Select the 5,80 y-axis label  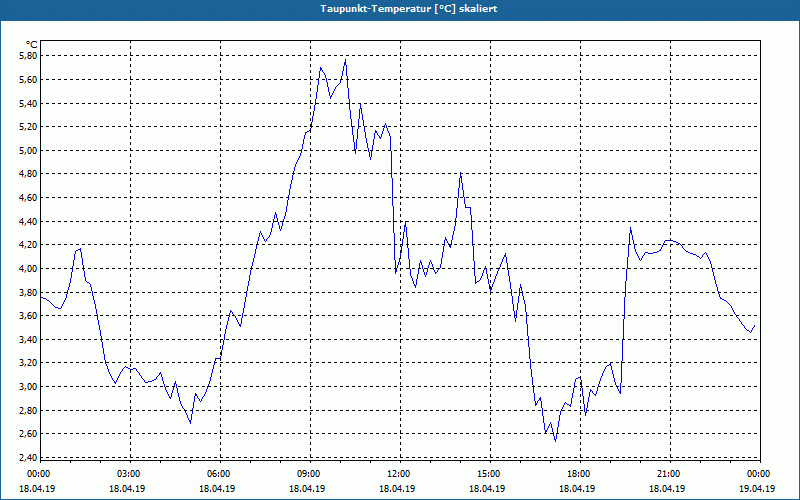point(29,56)
